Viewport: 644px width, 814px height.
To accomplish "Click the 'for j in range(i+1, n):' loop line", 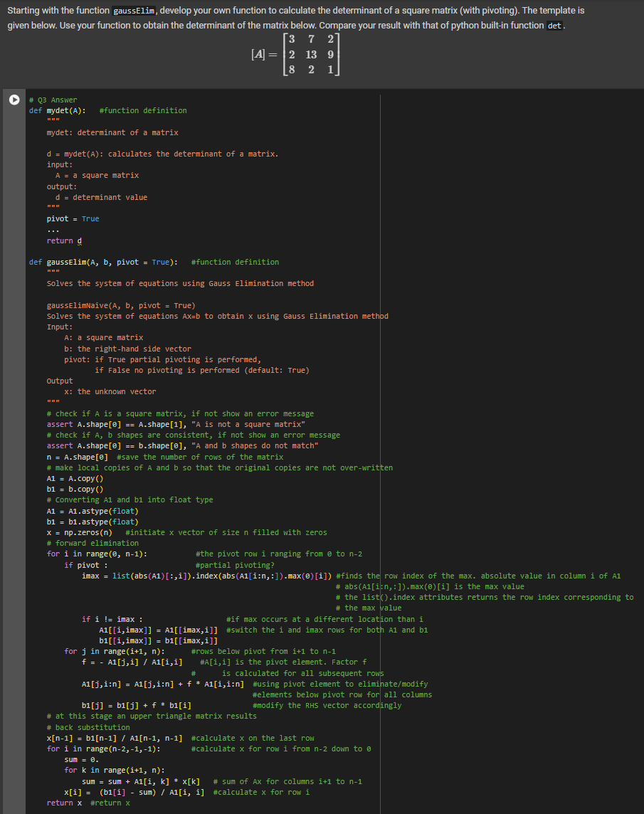I will pyautogui.click(x=115, y=652).
